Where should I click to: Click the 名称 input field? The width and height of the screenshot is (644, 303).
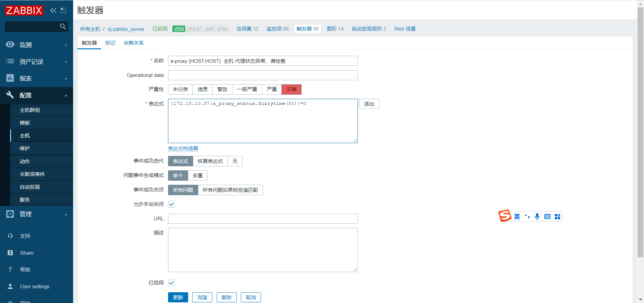point(263,61)
